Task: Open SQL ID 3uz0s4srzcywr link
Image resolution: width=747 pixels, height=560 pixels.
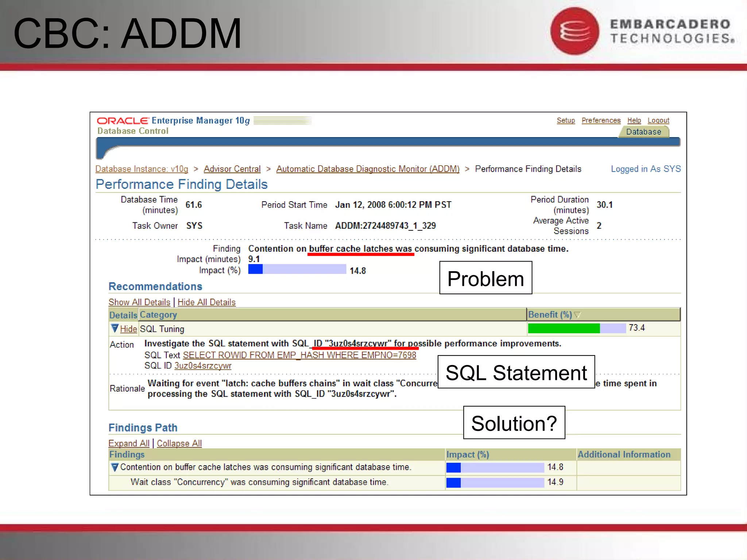Action: [x=203, y=366]
